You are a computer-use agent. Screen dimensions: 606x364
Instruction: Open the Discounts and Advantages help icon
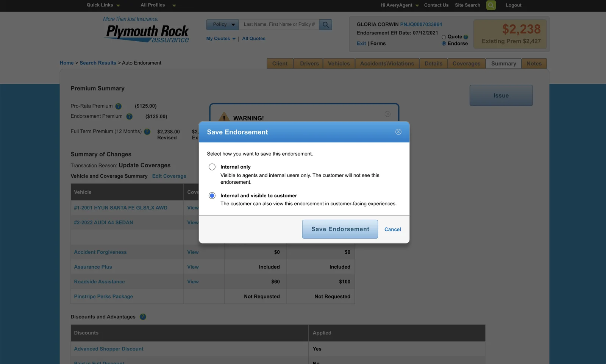coord(143,317)
